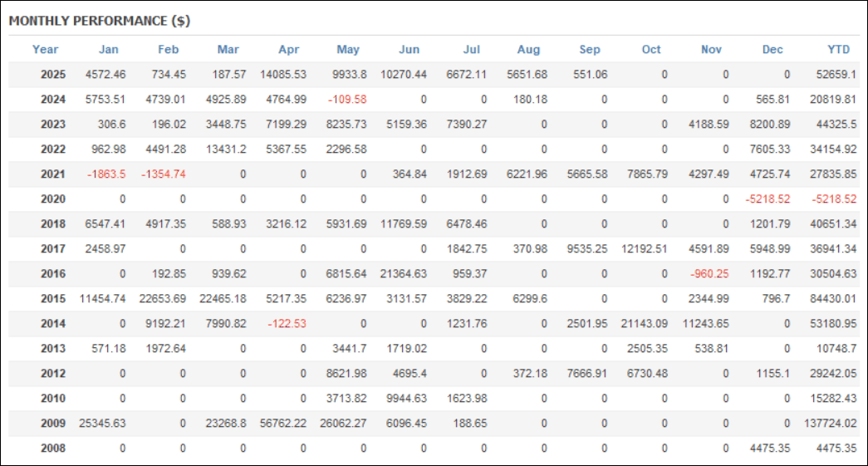Click the MONTHLY PERFORMANCE ($) title

coord(100,21)
